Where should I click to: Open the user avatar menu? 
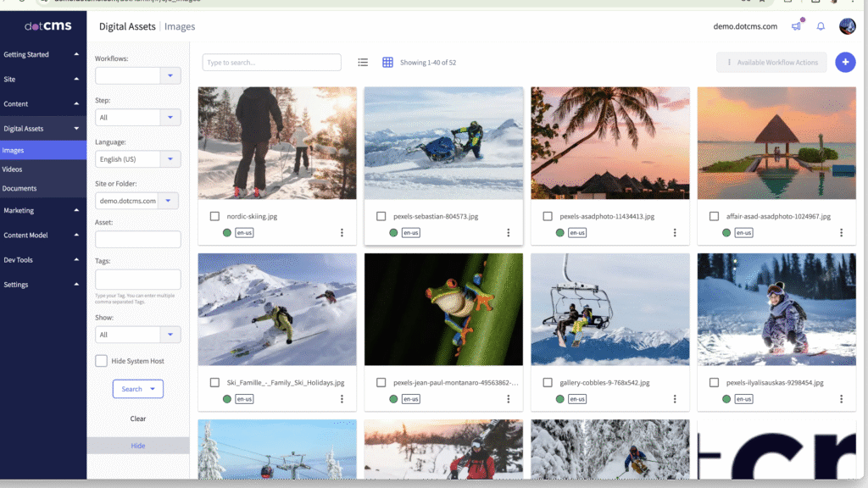pos(847,26)
